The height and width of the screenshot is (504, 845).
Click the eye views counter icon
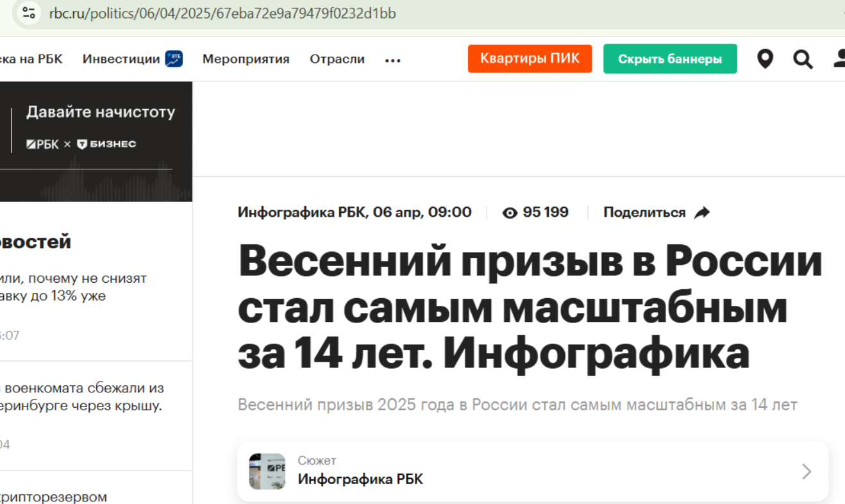(510, 213)
